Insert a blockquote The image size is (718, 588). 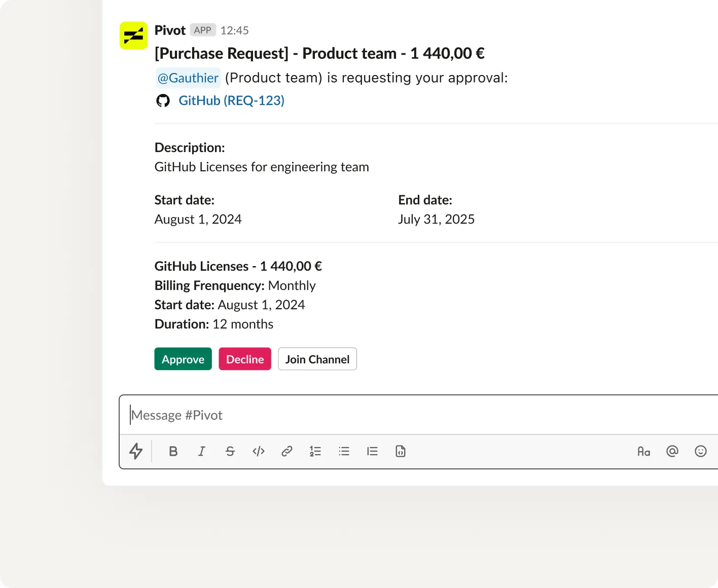tap(372, 451)
